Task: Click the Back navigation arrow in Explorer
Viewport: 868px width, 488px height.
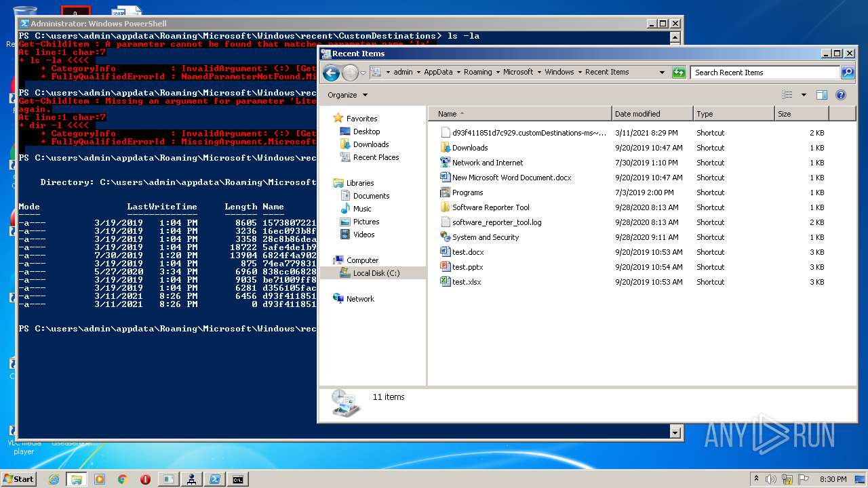Action: pos(331,73)
